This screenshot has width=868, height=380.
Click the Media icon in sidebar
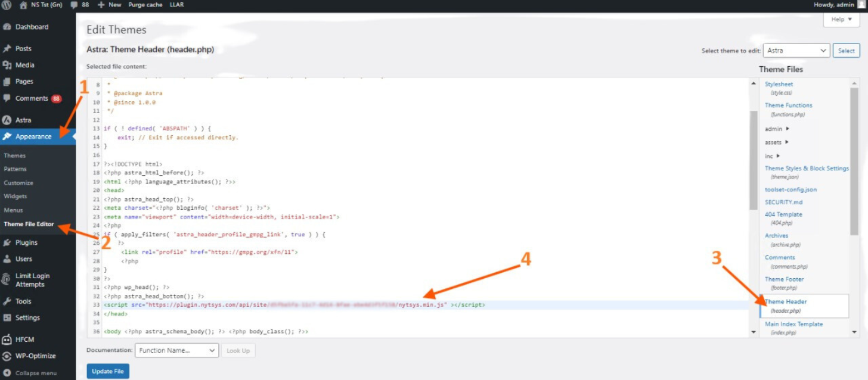[7, 65]
